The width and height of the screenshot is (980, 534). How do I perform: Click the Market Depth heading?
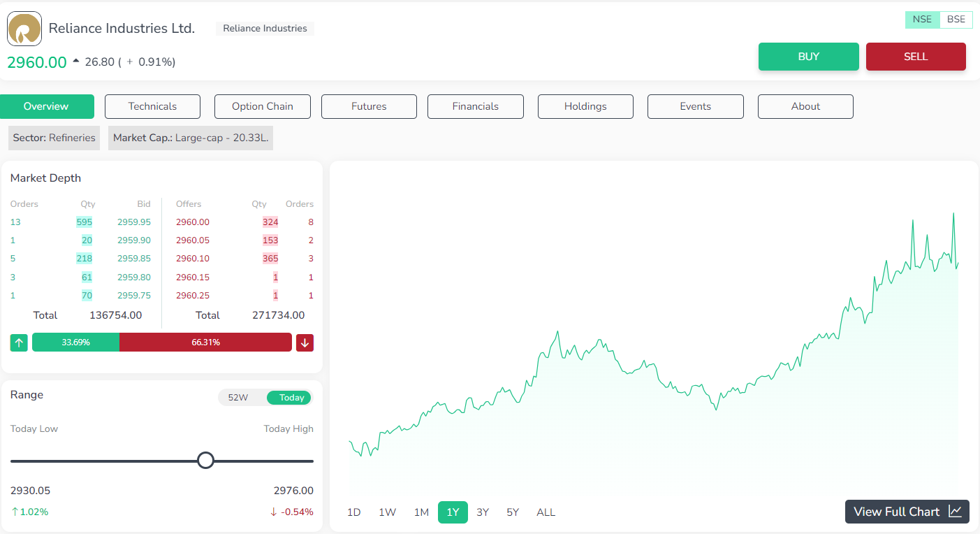(x=45, y=178)
